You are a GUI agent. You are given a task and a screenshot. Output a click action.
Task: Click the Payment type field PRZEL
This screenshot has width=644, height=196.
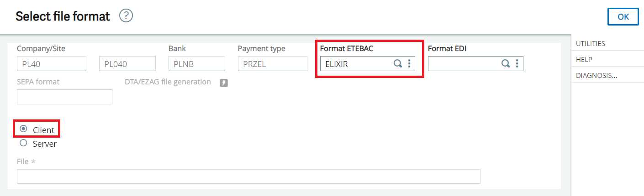272,64
